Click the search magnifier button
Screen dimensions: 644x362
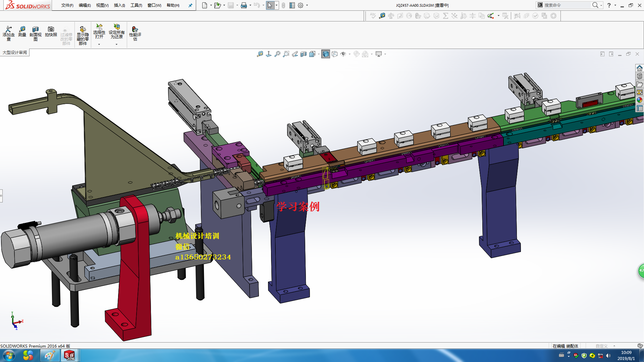point(595,5)
